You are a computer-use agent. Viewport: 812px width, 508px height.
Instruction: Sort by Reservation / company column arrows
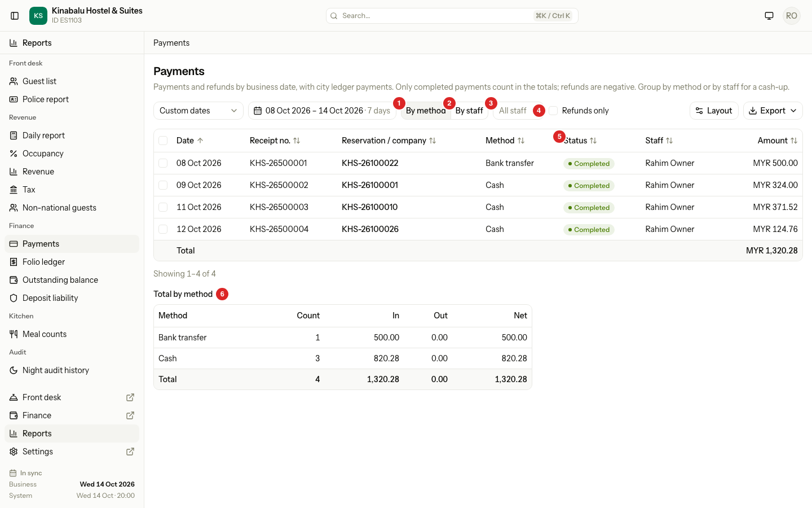coord(433,141)
